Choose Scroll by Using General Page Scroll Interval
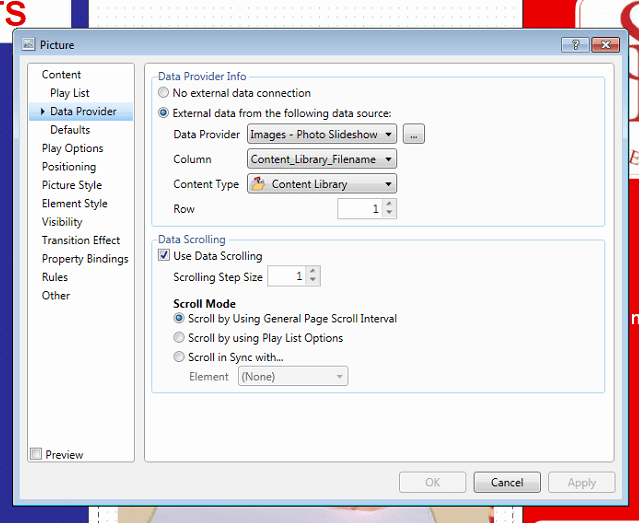Viewport: 639px width, 523px height. [x=179, y=318]
